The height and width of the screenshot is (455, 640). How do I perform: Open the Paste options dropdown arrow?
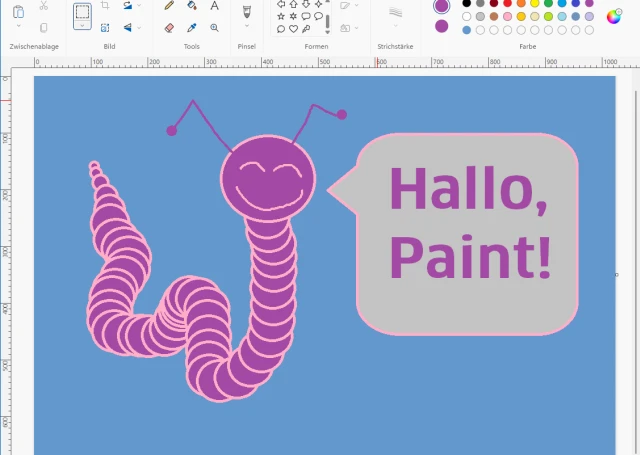(18, 26)
